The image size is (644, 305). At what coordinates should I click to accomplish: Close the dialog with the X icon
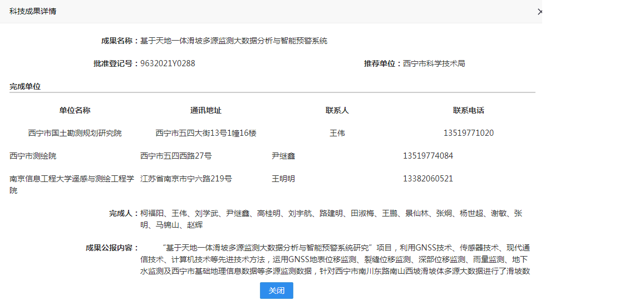point(539,12)
